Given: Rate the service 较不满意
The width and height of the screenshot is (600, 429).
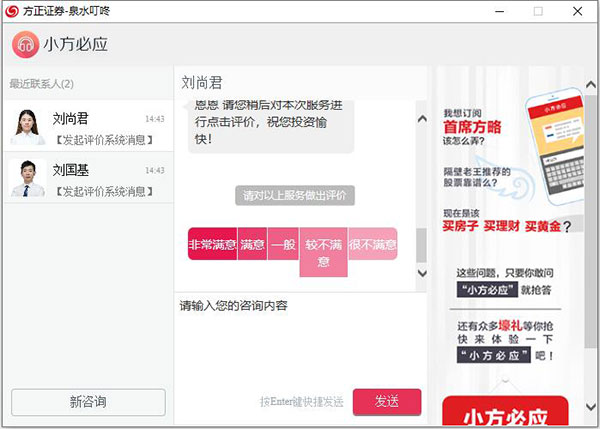Looking at the screenshot, I should tap(323, 252).
